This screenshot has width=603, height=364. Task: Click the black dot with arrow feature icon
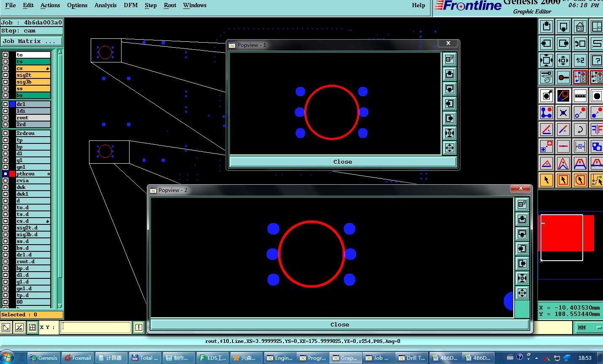(546, 96)
